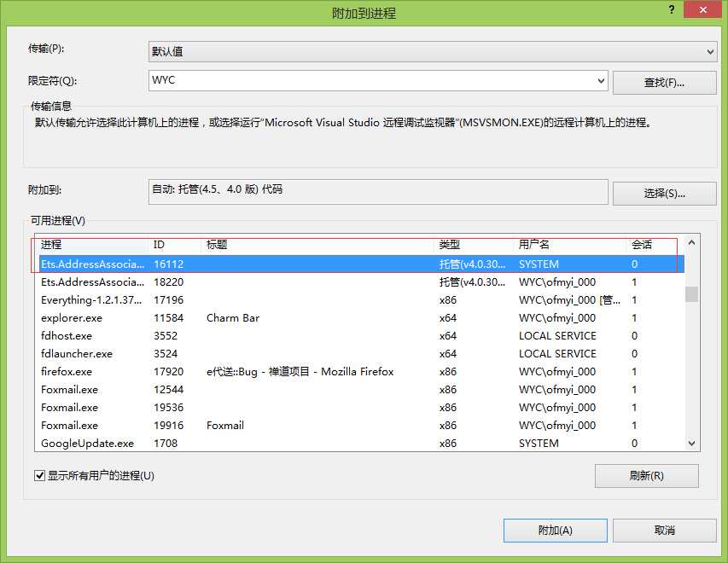Click the process list scroll up arrow
Viewport: 728px width, 563px height.
(691, 242)
